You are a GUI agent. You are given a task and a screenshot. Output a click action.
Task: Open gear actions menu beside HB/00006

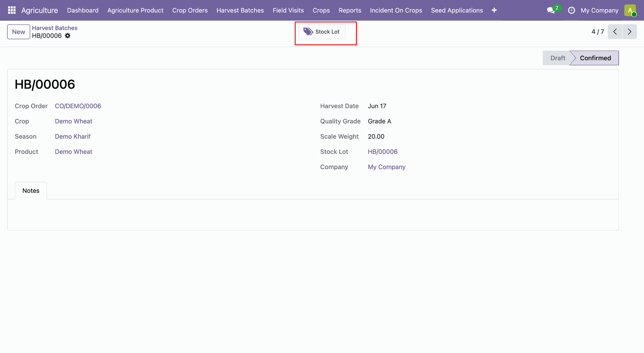[67, 36]
